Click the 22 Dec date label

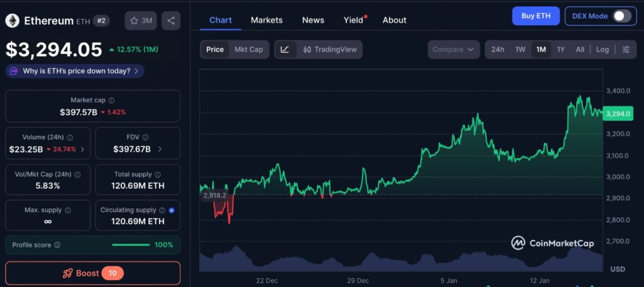pos(267,281)
